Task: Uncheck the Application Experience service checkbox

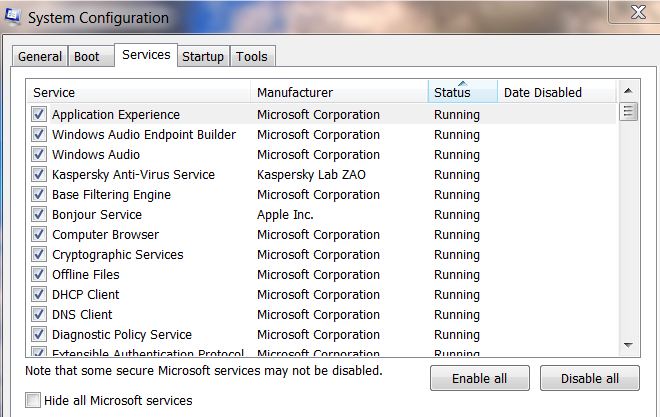Action: [x=39, y=115]
